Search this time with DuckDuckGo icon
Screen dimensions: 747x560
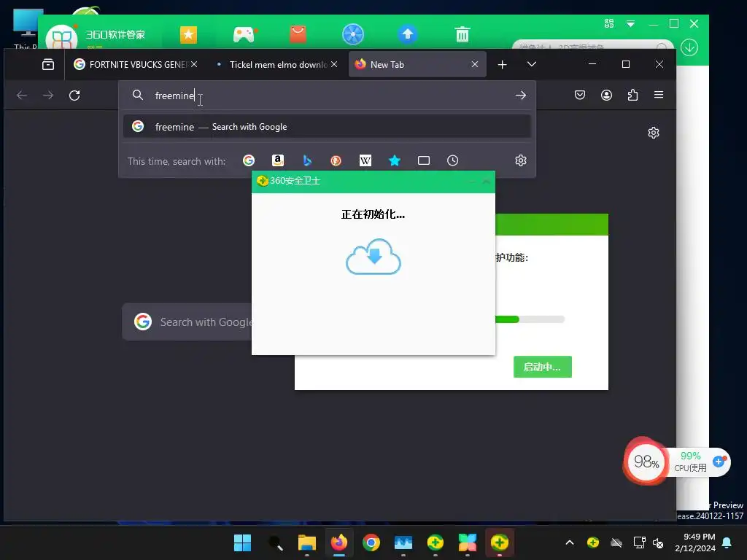(336, 160)
